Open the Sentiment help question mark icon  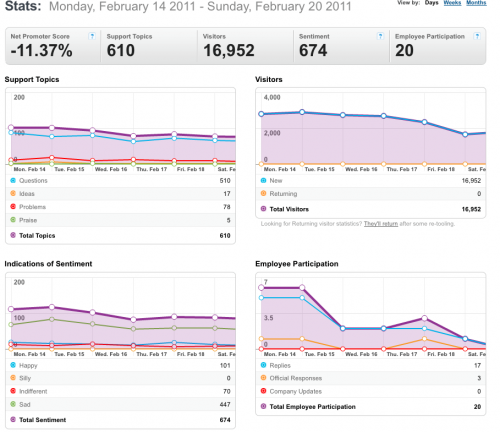click(380, 36)
